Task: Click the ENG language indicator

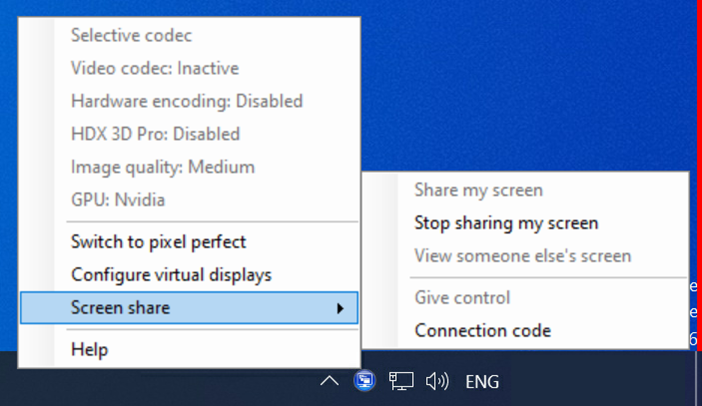Action: pos(482,381)
